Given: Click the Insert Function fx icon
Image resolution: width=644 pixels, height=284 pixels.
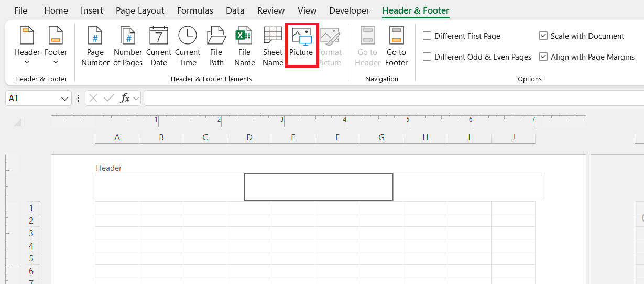Looking at the screenshot, I should click(x=125, y=98).
